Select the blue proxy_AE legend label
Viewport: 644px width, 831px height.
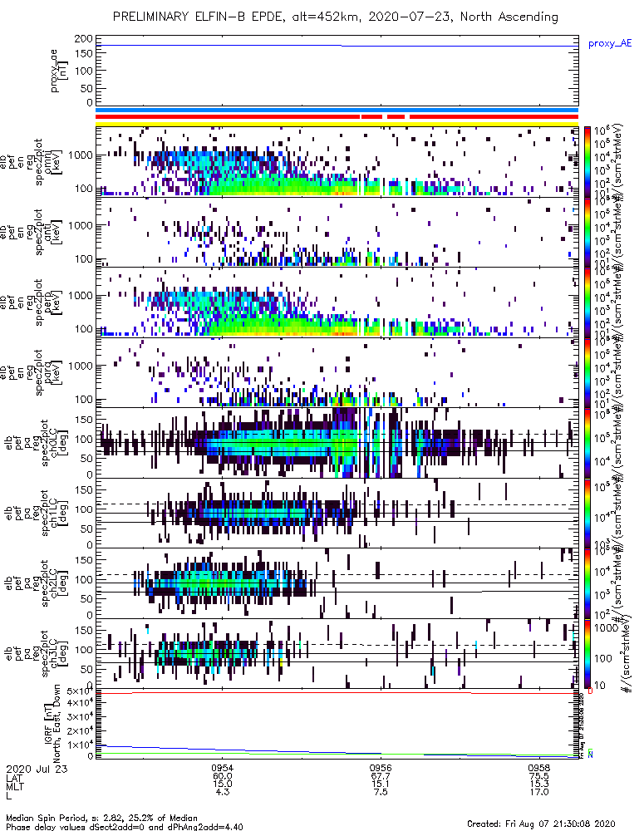tap(610, 43)
